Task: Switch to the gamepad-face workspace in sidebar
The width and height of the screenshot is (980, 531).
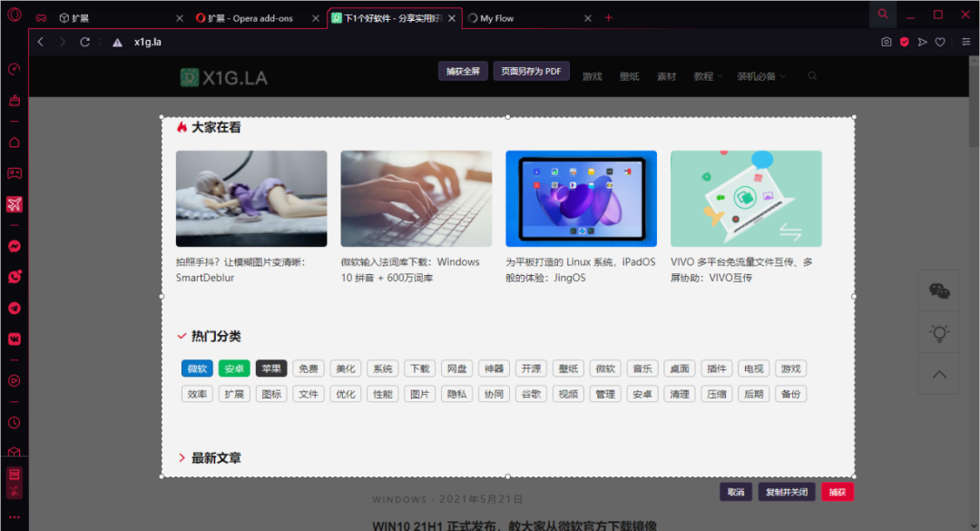Action: point(15,173)
